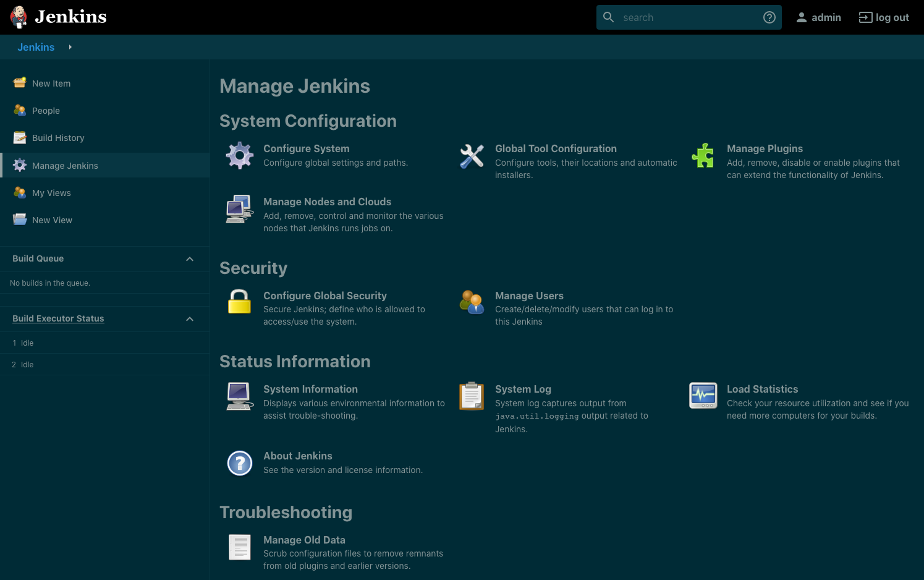The height and width of the screenshot is (580, 924).
Task: Click the log out icon
Action: pos(865,17)
